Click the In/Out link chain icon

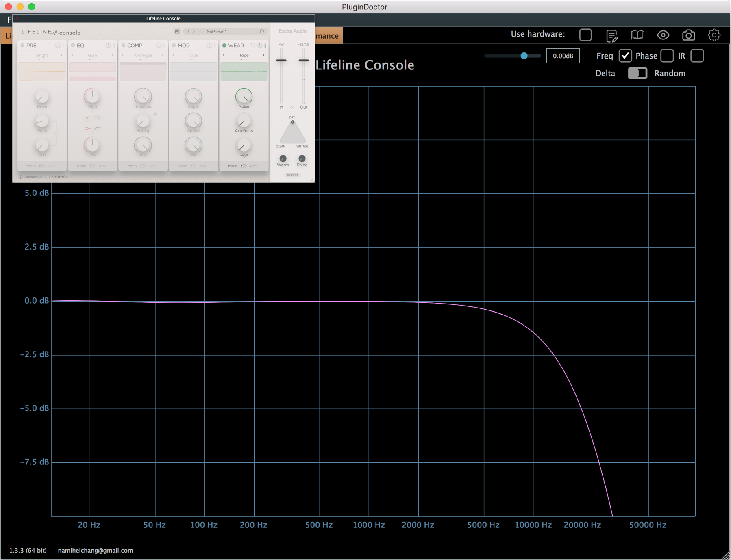[292, 107]
